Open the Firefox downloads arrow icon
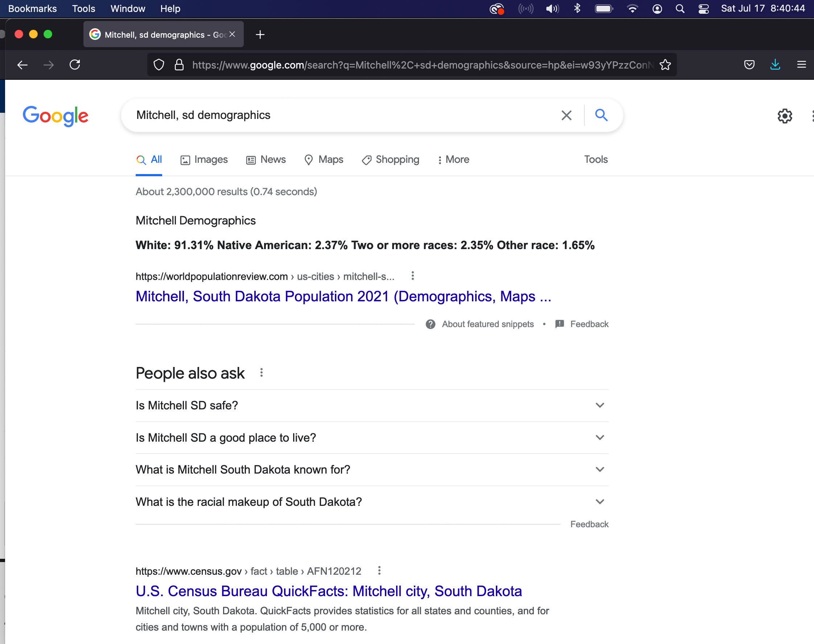Screen dimensions: 814x644 coord(775,65)
